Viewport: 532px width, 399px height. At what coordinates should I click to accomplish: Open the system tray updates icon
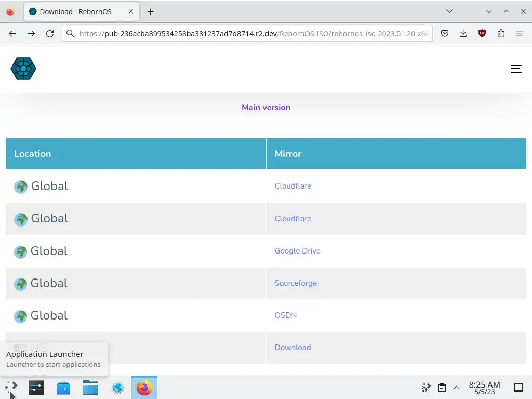[426, 388]
